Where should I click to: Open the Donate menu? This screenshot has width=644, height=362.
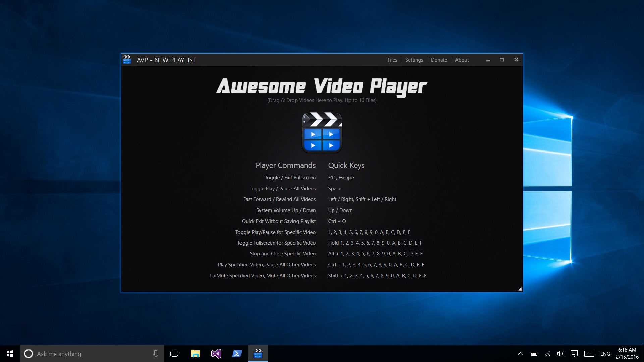pyautogui.click(x=439, y=60)
